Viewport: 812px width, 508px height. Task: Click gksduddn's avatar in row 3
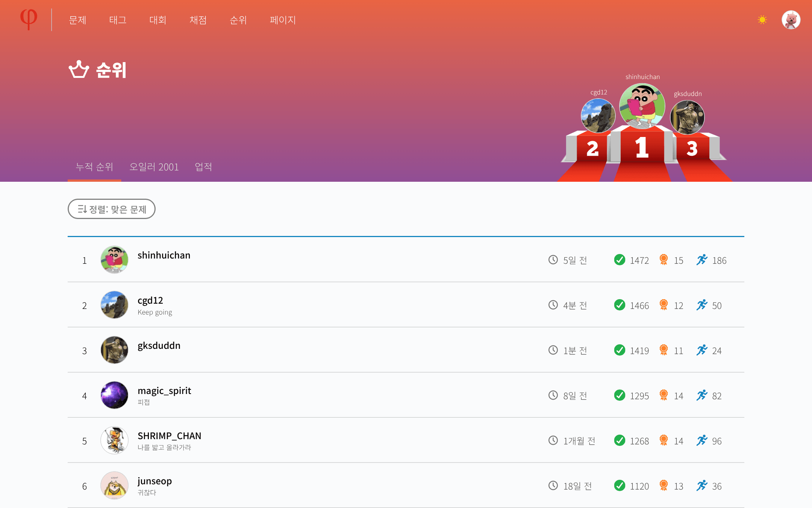click(x=114, y=350)
